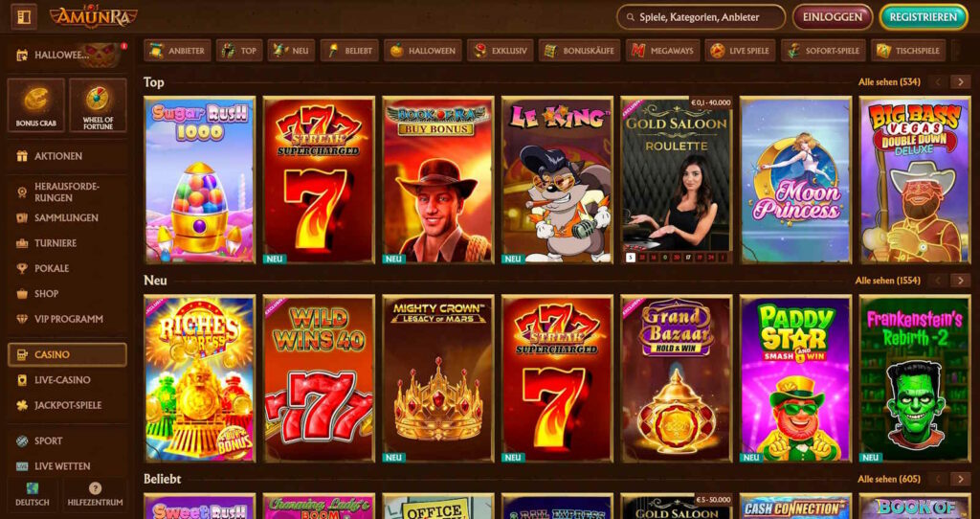This screenshot has width=980, height=519.
Task: Open the Live-Casino sidebar item
Action: [62, 379]
